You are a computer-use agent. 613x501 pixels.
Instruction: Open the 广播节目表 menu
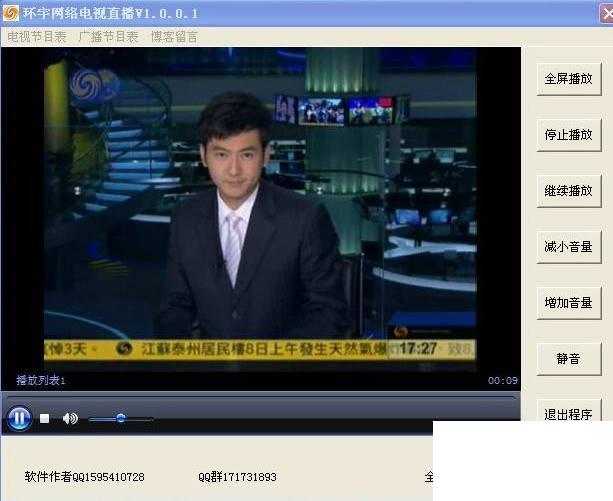pyautogui.click(x=108, y=37)
